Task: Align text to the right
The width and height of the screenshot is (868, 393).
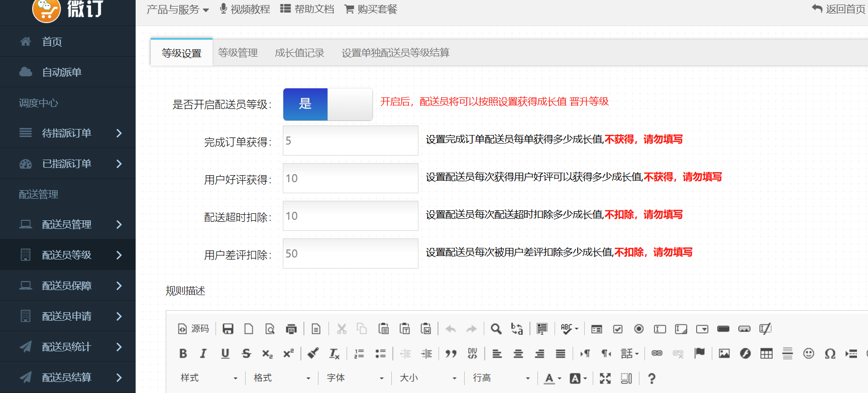Action: click(539, 353)
